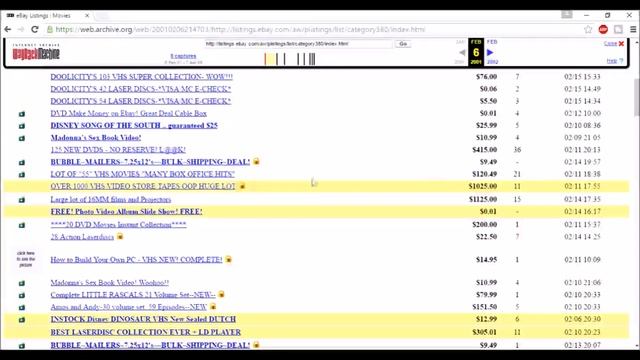Click camera icon beside DISNEY SONG OF THE SOUTH
The image size is (640, 360).
click(x=22, y=126)
